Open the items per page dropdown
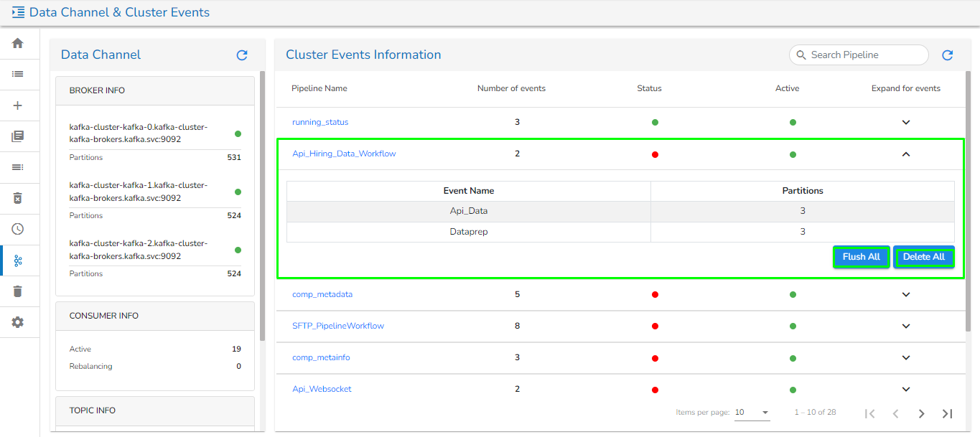 [x=752, y=413]
